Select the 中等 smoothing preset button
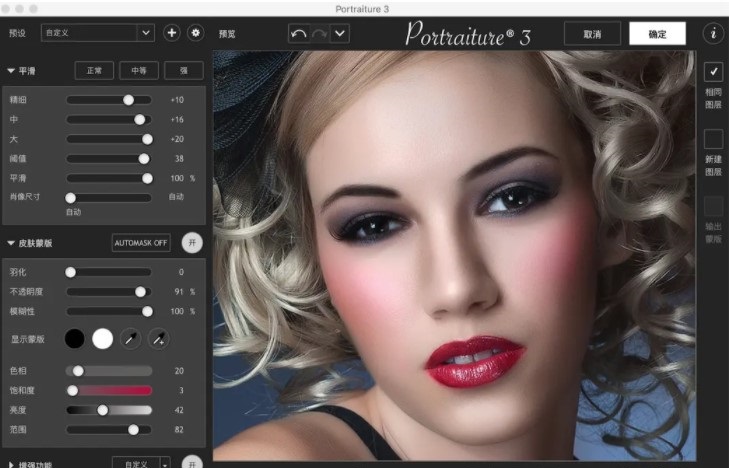 [x=139, y=71]
